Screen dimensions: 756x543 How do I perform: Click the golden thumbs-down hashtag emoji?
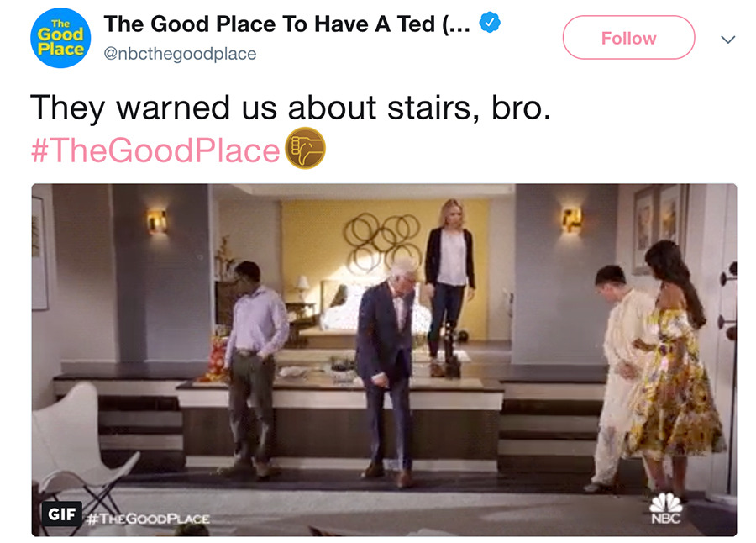[305, 148]
